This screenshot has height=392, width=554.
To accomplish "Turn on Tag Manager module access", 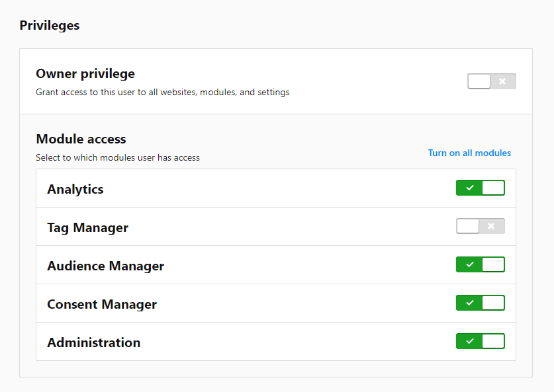I will point(480,226).
